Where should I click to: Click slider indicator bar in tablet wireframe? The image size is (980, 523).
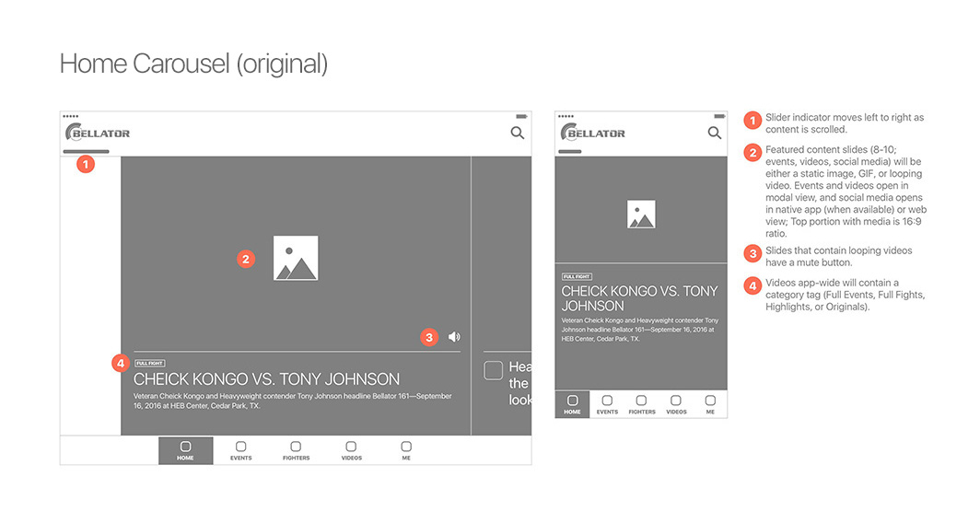click(87, 151)
